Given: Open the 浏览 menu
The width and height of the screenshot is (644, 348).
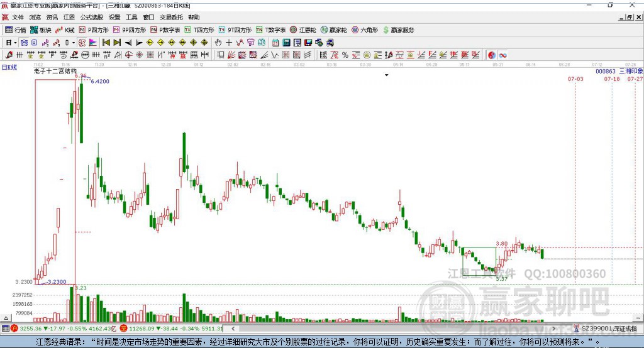Looking at the screenshot, I should click(x=35, y=17).
